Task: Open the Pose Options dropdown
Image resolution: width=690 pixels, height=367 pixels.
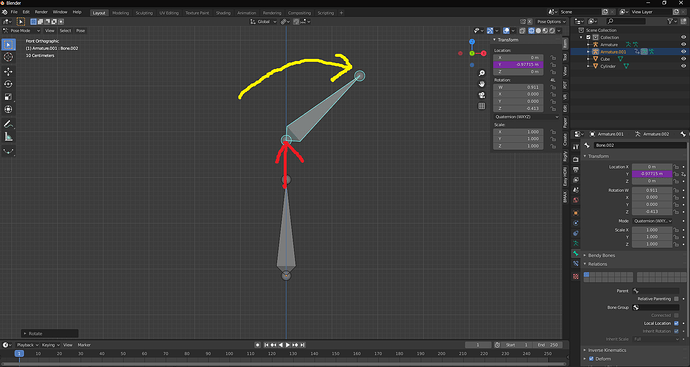Action: point(551,22)
